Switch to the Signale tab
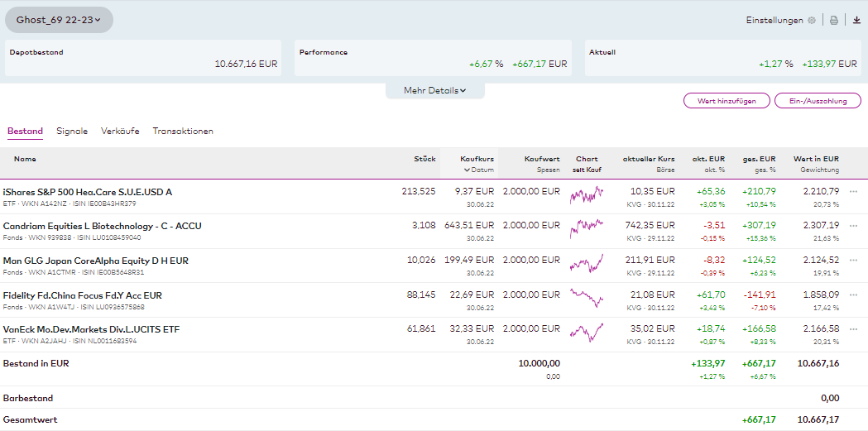 [72, 131]
